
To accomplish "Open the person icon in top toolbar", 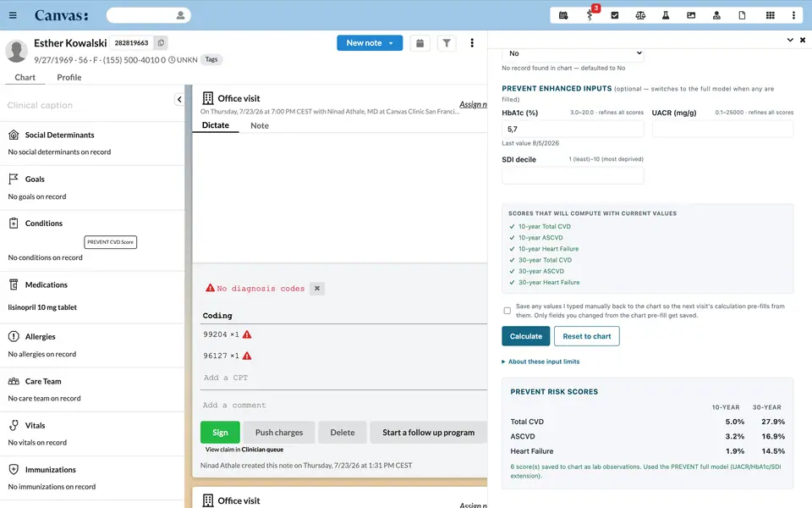I will pyautogui.click(x=716, y=15).
